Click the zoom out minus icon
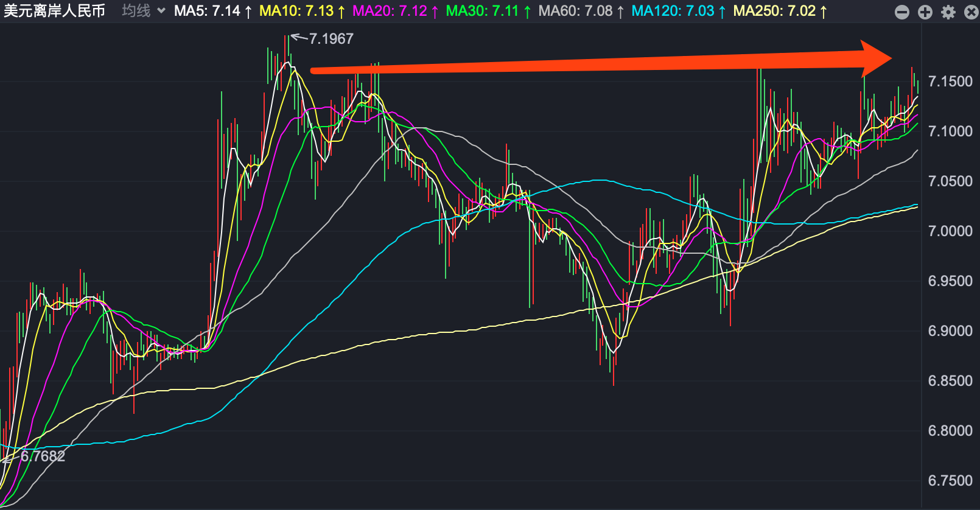This screenshot has height=510, width=980. 902,12
